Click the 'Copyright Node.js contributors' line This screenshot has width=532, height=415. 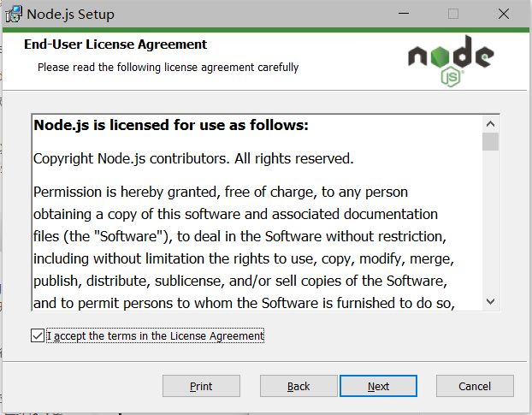tap(192, 158)
